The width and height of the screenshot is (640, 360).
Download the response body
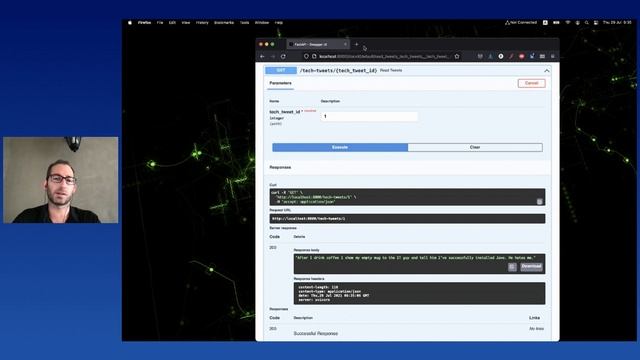click(x=531, y=267)
